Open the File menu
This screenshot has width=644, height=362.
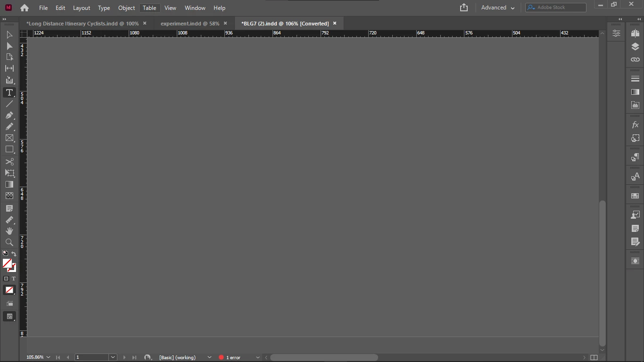coord(43,8)
